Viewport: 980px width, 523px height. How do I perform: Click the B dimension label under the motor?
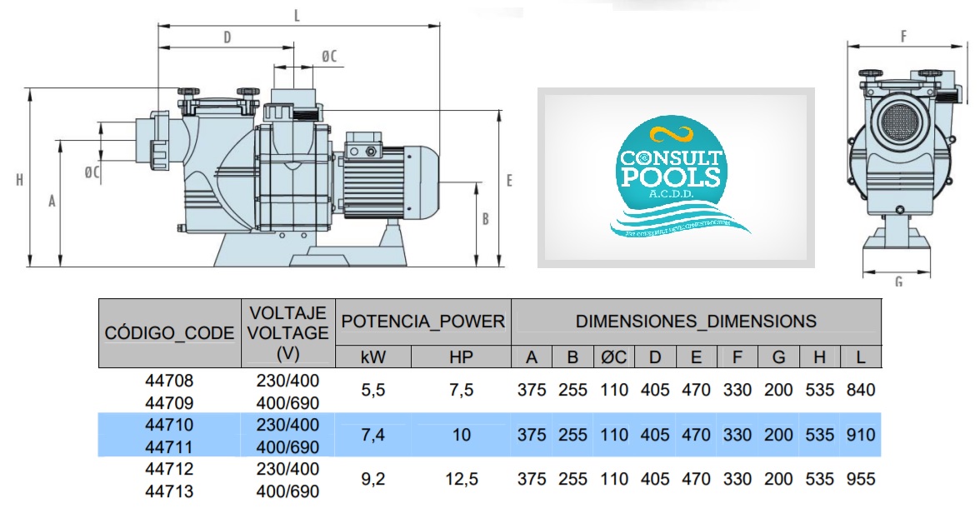(x=485, y=220)
